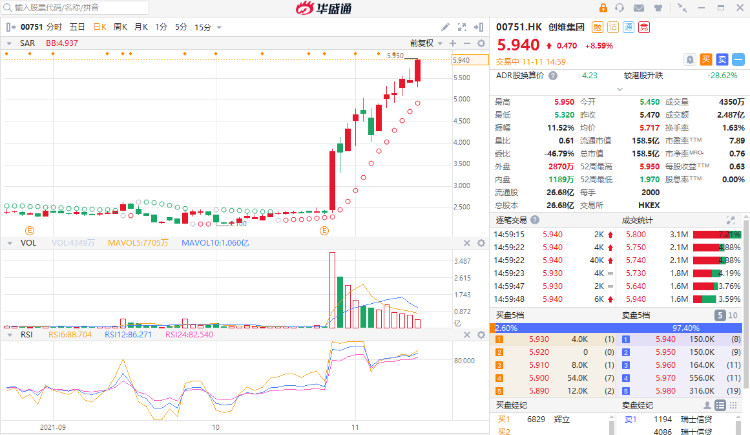Viewport: 750px width, 435px height.
Task: Switch to 15分 fifteen-minute chart tab
Action: point(202,27)
